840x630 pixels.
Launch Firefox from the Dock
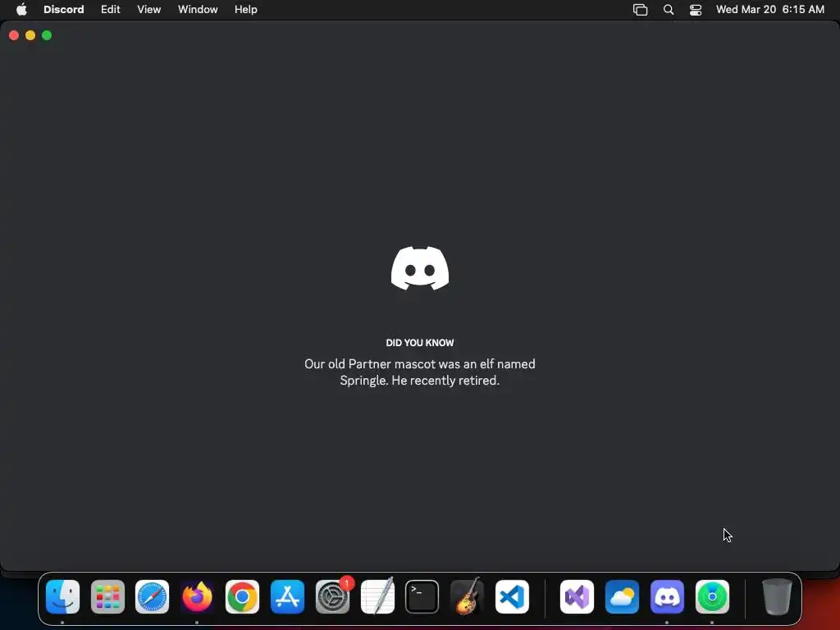tap(197, 597)
